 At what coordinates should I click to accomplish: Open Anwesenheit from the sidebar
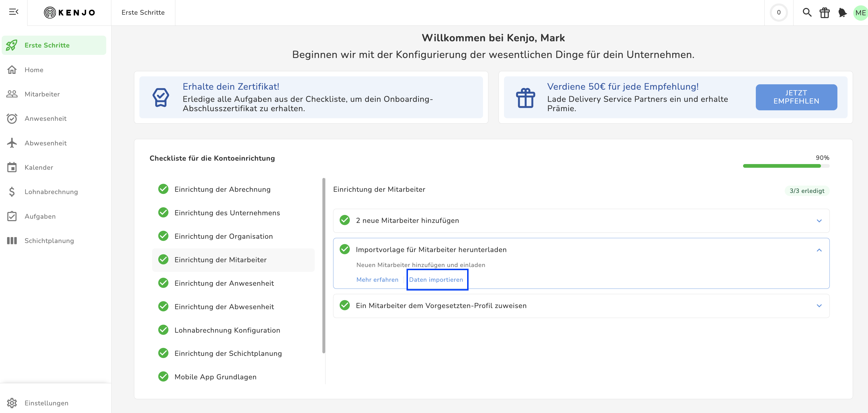(x=46, y=119)
